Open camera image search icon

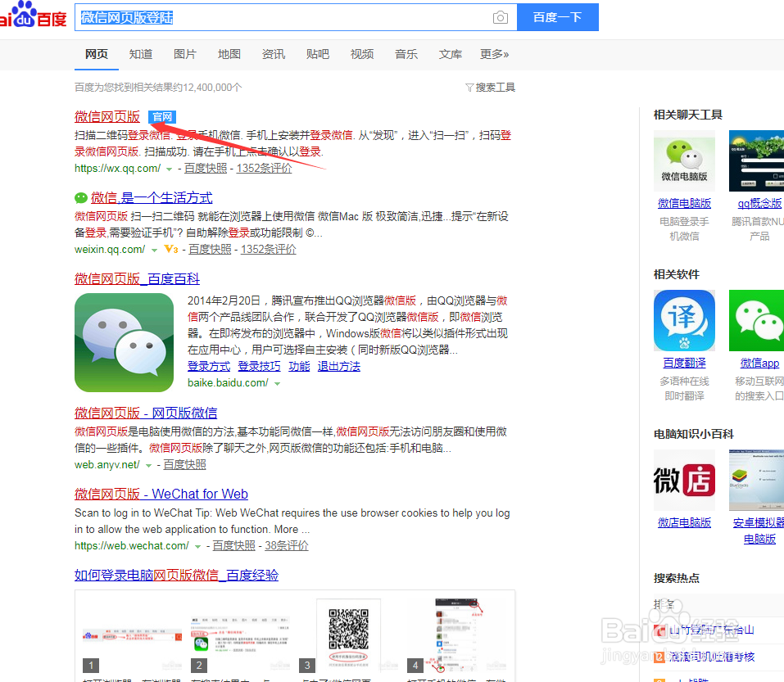(x=500, y=17)
